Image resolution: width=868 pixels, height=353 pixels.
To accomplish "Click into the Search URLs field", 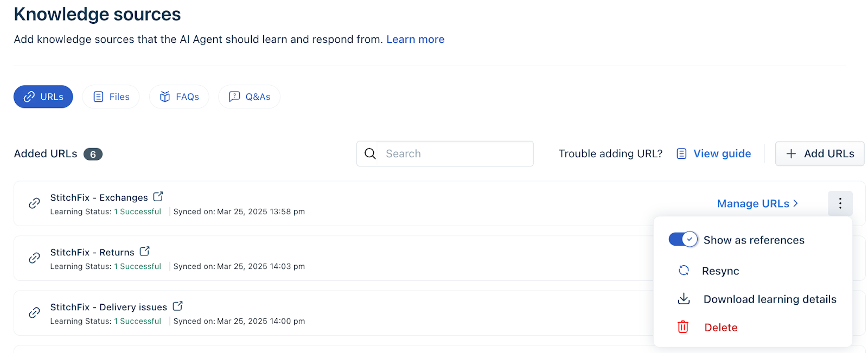I will [445, 153].
